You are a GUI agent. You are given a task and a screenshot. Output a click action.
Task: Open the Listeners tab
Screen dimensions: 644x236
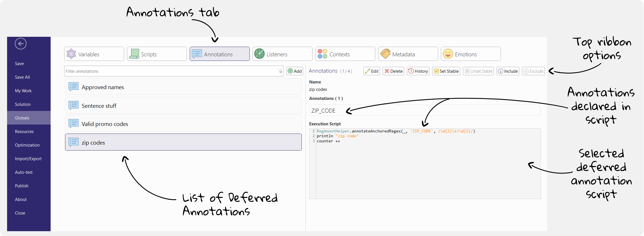coord(283,54)
